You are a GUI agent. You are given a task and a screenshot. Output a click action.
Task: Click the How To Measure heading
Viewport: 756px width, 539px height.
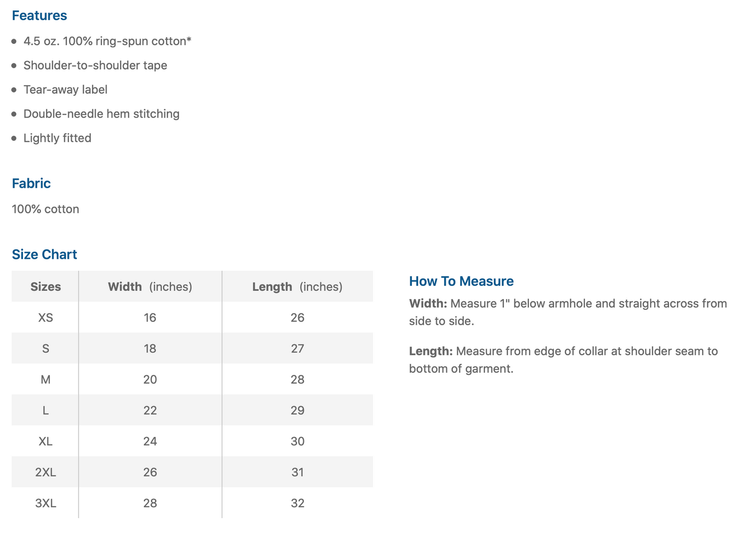(461, 281)
